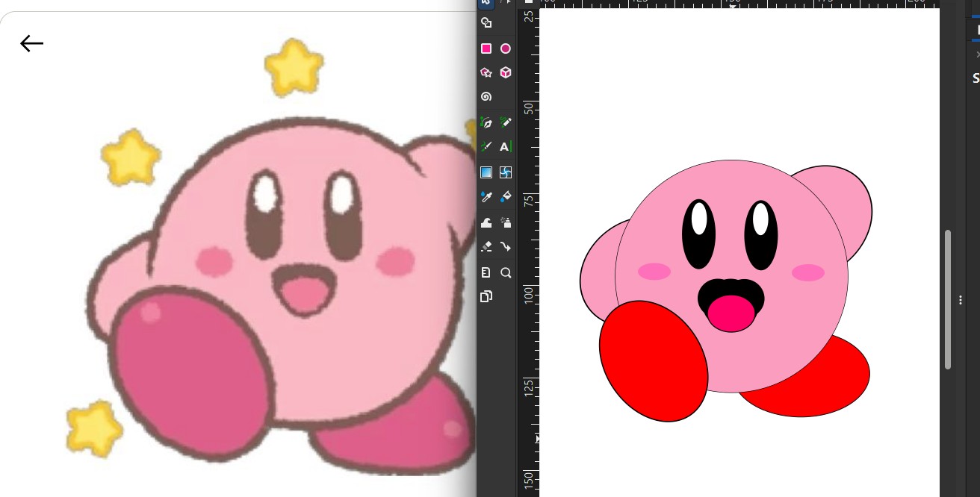
Task: Select the Ellipse tool
Action: point(506,49)
